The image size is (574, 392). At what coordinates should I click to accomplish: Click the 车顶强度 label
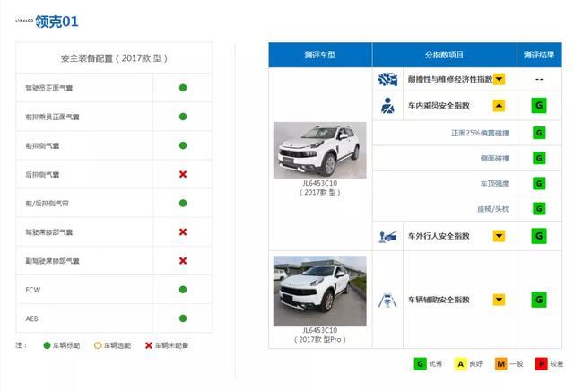495,183
